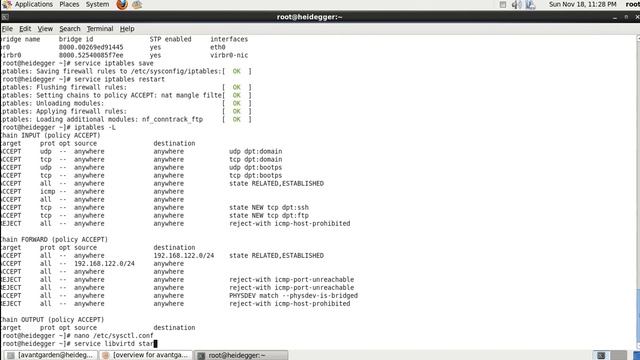Image resolution: width=640 pixels, height=360 pixels.
Task: Click the 'udp dpt:domain' rule text
Action: tap(256, 151)
